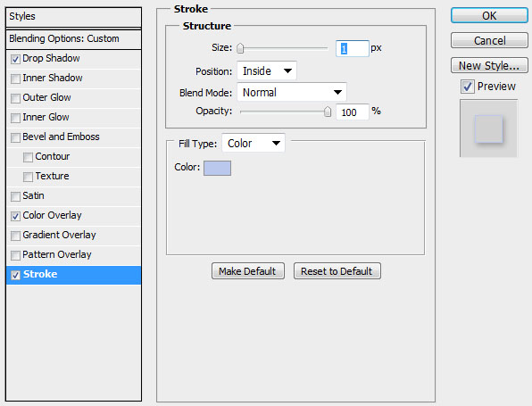Open the Drop Shadow settings row

point(73,59)
